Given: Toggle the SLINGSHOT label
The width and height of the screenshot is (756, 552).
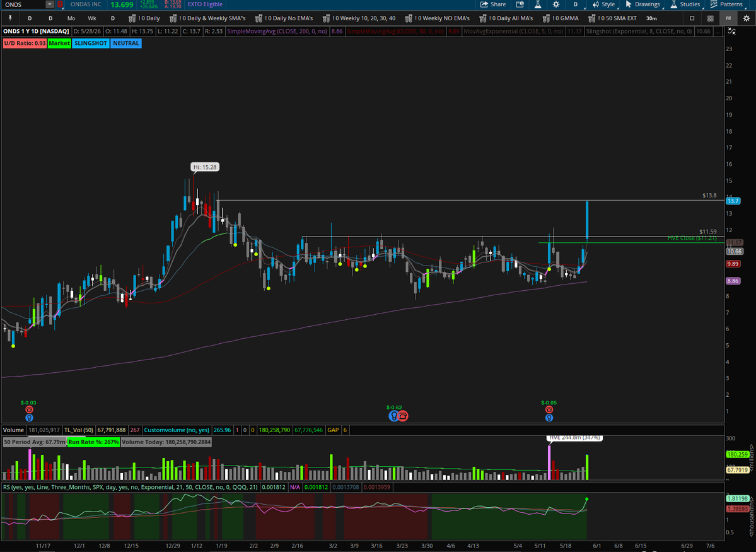Looking at the screenshot, I should pyautogui.click(x=91, y=43).
